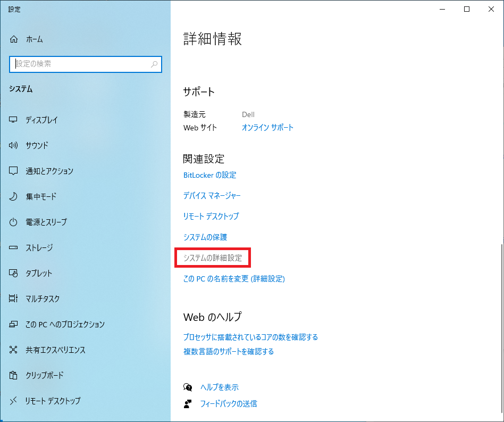Select the マルチタスク icon
This screenshot has width=504, height=422.
pyautogui.click(x=14, y=299)
